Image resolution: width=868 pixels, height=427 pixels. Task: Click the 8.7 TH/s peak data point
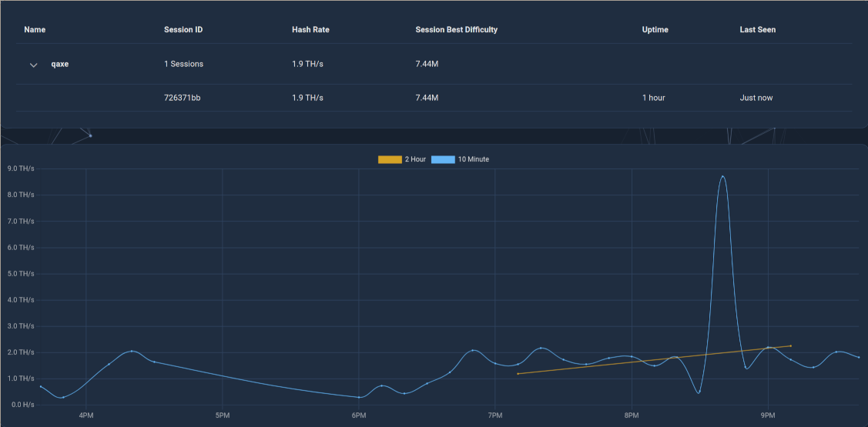pos(722,176)
